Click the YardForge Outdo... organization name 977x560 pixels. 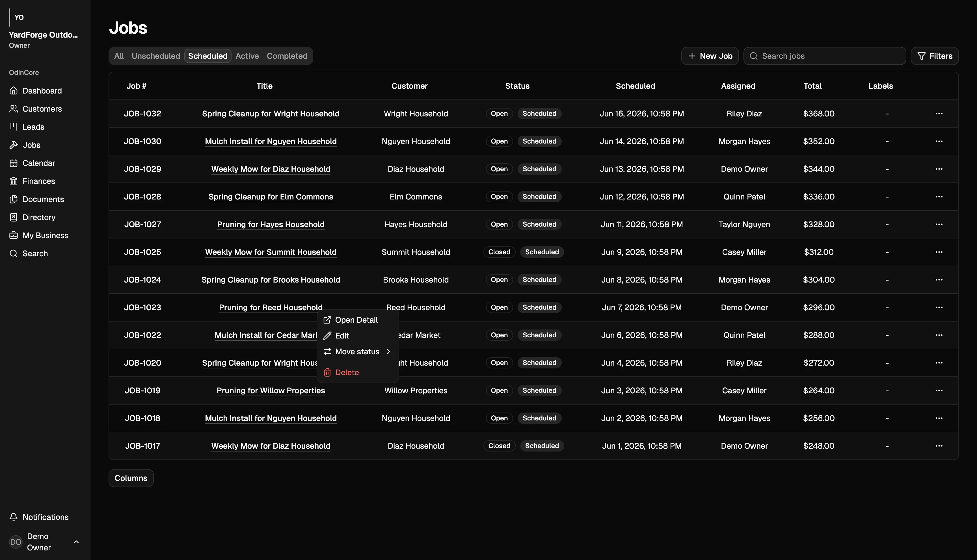pyautogui.click(x=43, y=35)
